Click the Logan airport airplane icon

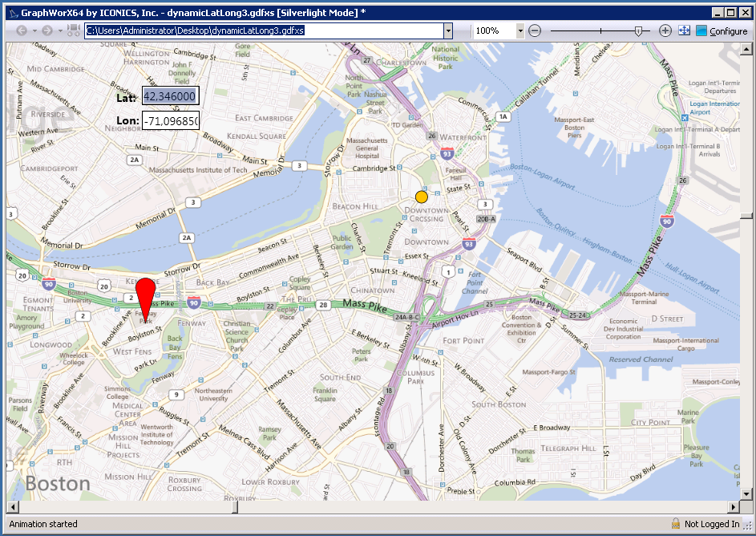tap(685, 118)
